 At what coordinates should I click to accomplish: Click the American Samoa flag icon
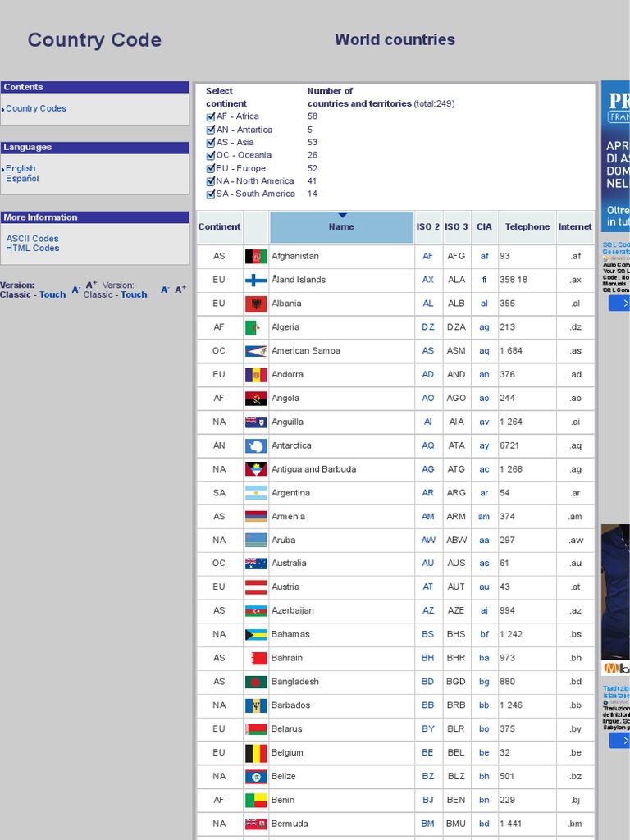[256, 351]
